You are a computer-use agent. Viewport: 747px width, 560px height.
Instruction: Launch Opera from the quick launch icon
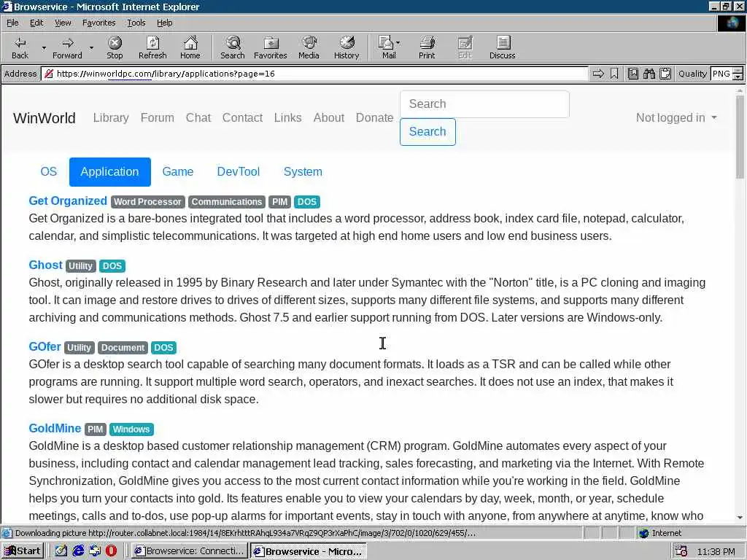pyautogui.click(x=111, y=551)
